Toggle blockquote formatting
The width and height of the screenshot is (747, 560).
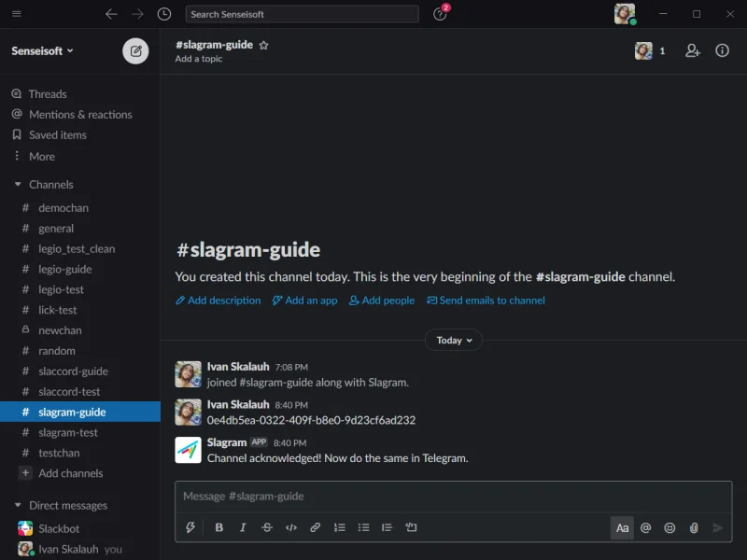[387, 527]
